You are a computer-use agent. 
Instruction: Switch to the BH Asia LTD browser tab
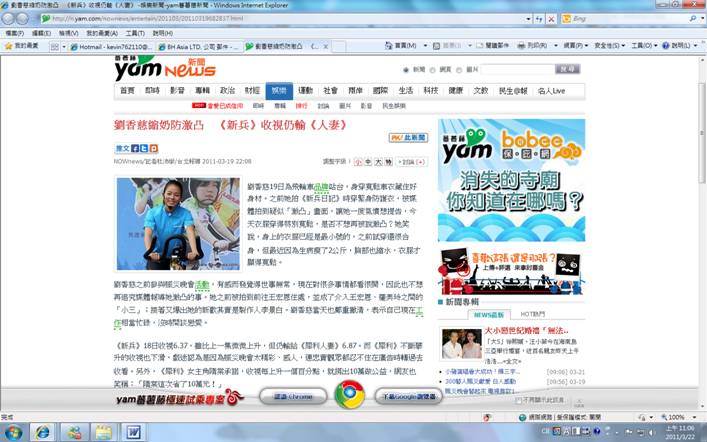(198, 46)
